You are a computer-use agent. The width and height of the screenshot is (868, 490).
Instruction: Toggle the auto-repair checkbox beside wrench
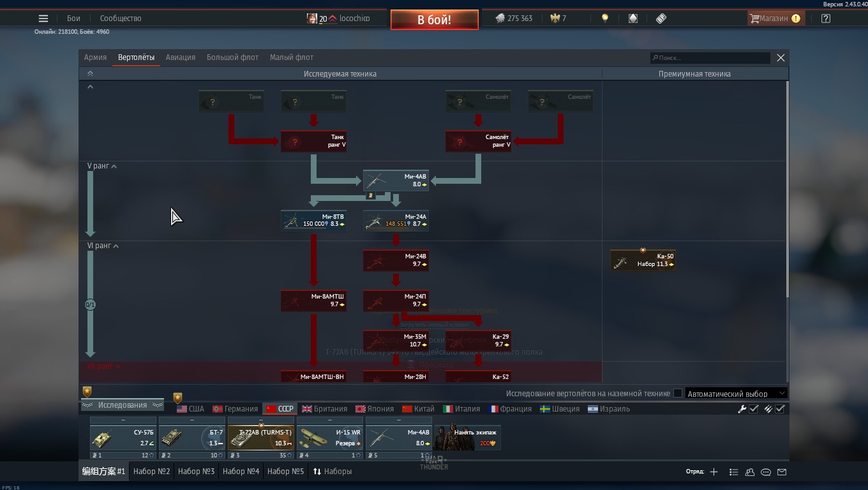(x=754, y=409)
